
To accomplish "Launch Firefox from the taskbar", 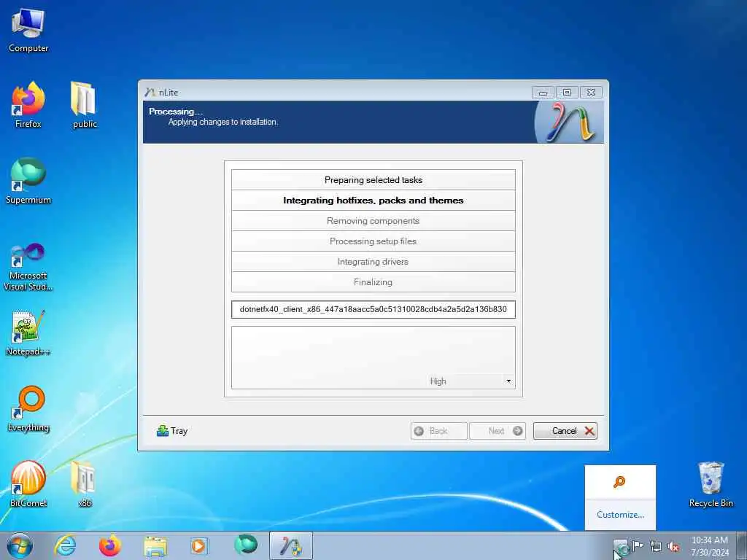I will click(x=110, y=545).
